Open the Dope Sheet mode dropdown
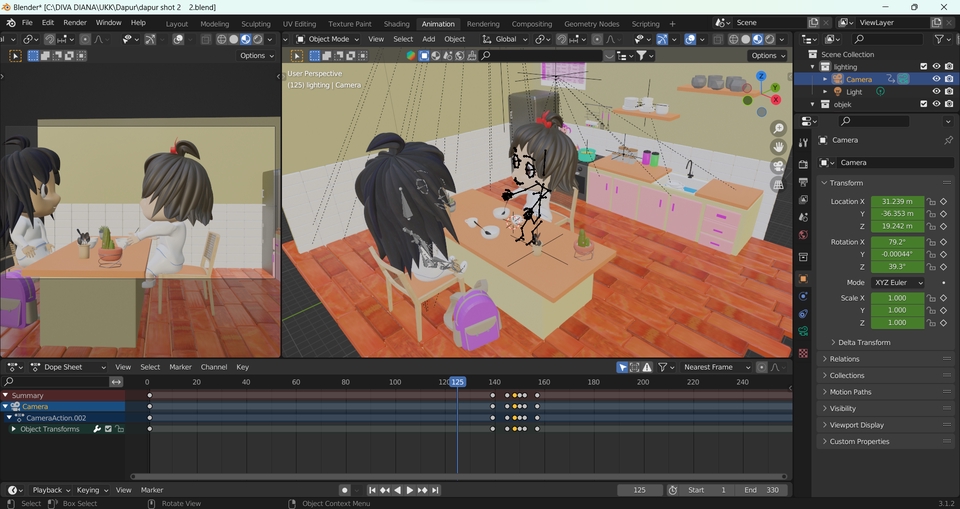Image resolution: width=960 pixels, height=509 pixels. (68, 368)
